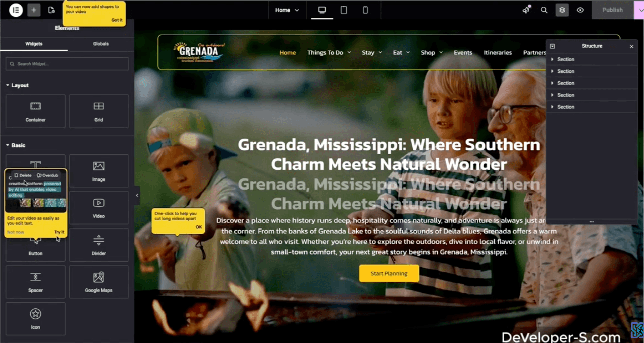Select the Container widget
The image size is (644, 343).
[35, 111]
